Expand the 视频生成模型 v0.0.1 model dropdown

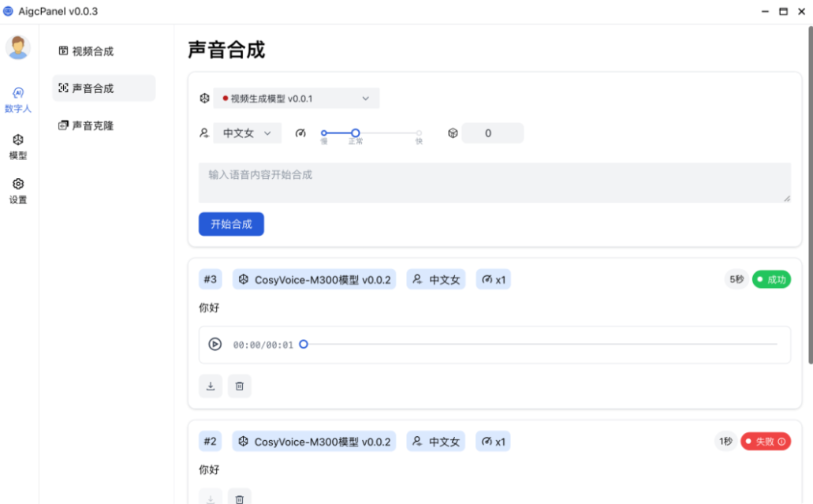(x=296, y=98)
